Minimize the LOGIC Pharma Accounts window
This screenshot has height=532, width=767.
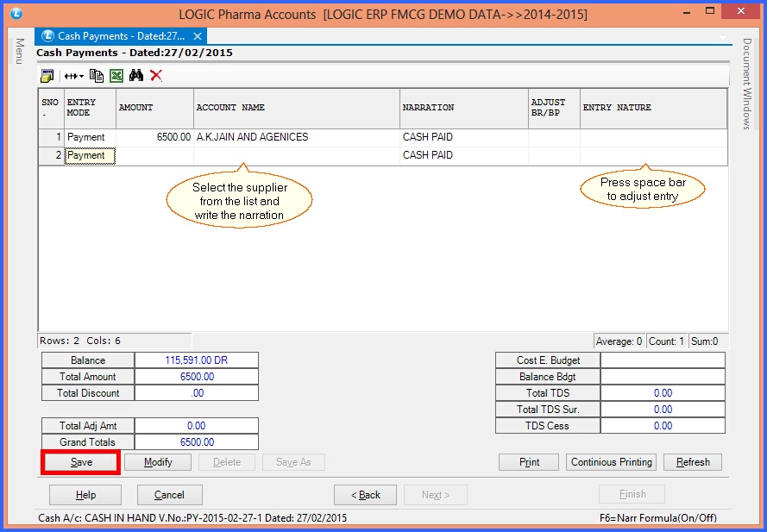[688, 12]
